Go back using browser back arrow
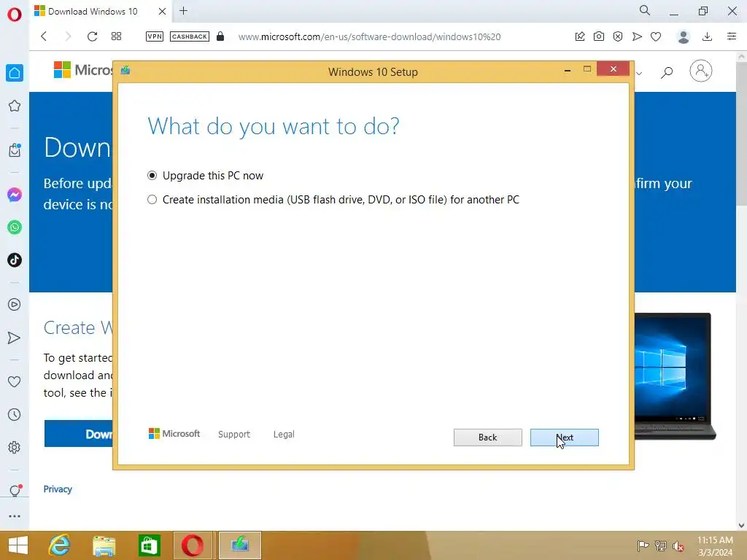Viewport: 747px width, 560px height. coord(44,36)
